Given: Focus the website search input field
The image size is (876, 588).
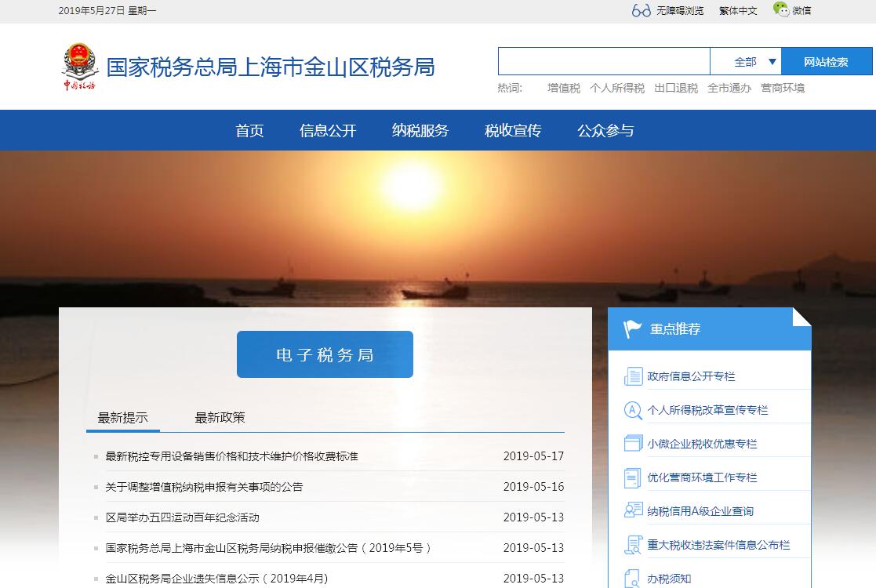Looking at the screenshot, I should coord(603,62).
